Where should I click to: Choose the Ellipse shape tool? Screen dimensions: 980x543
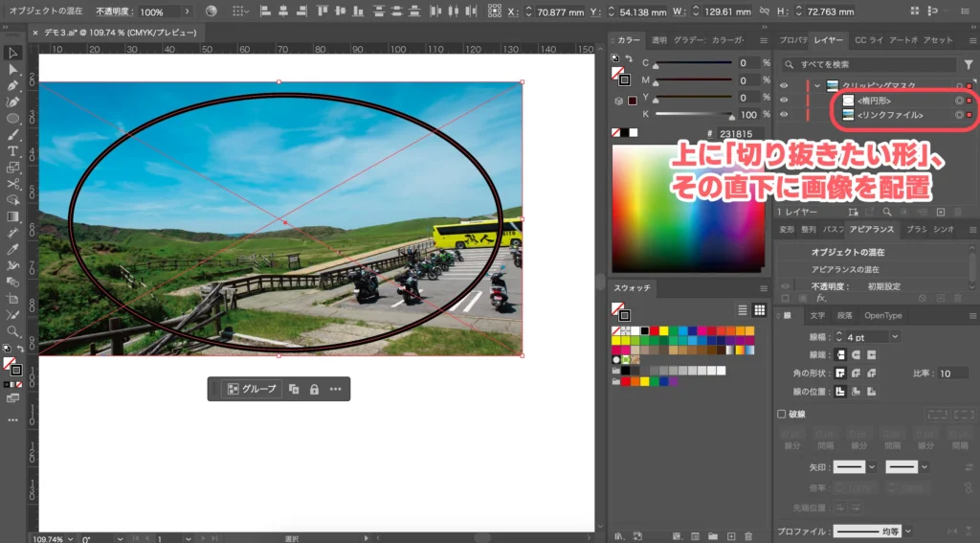13,119
